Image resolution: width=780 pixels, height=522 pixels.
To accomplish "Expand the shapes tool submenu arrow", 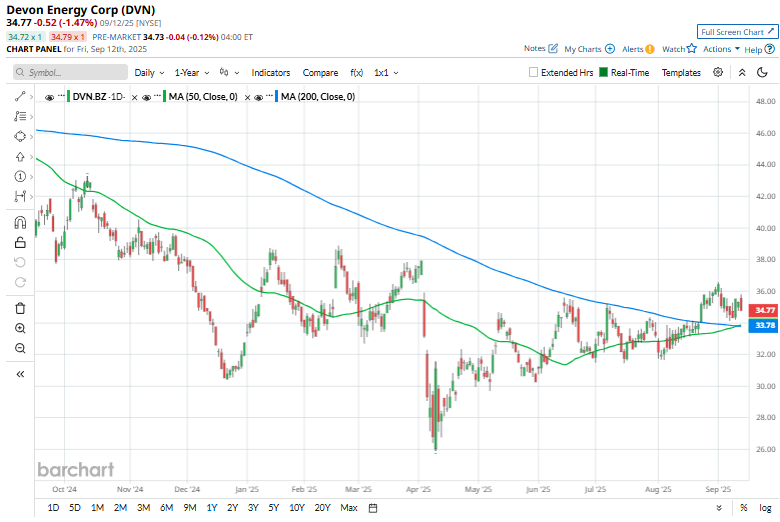I will pyautogui.click(x=32, y=136).
